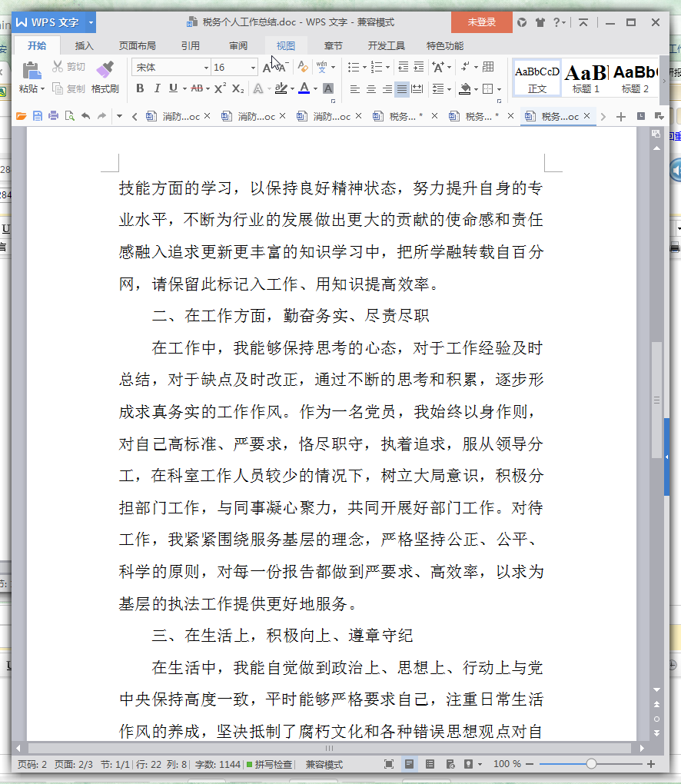The width and height of the screenshot is (681, 784).
Task: Toggle Bold formatting
Action: [x=140, y=88]
